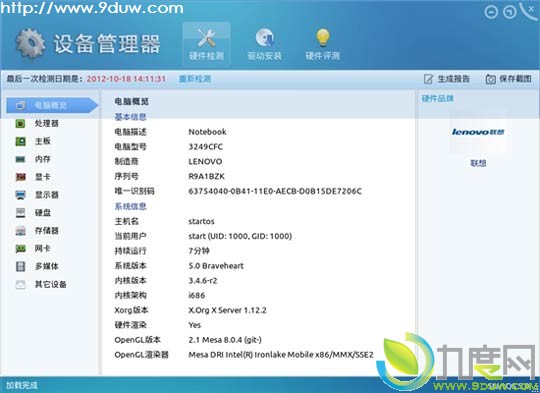Click the wrench icon of 硬件检测
The image size is (540, 393).
click(x=206, y=38)
